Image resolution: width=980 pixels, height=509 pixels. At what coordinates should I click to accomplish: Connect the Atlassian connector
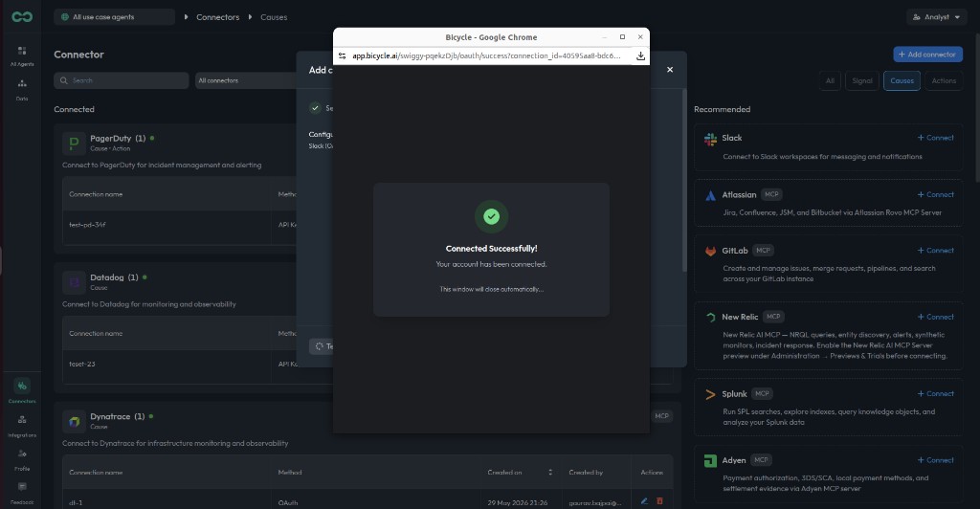click(935, 194)
